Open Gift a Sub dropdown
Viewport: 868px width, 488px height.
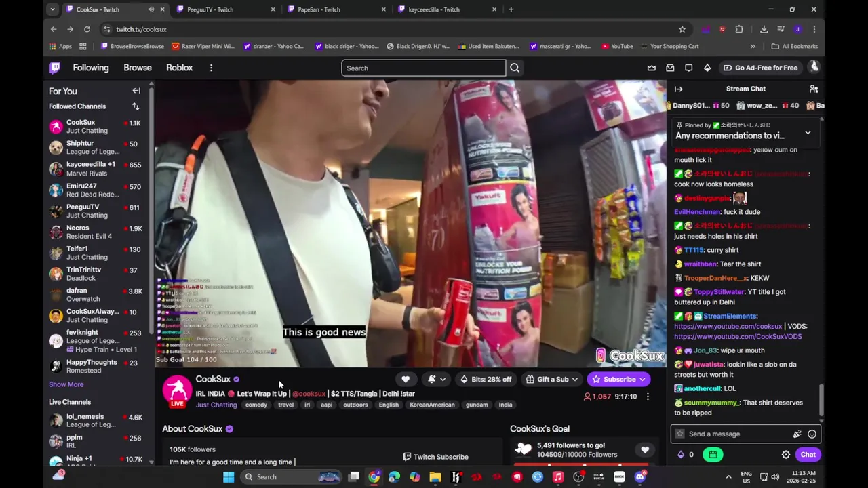[x=552, y=380]
